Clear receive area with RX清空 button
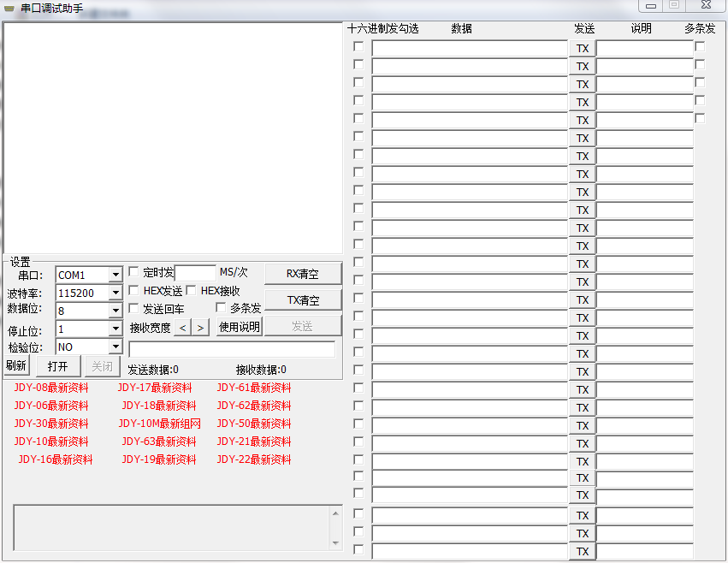This screenshot has height=563, width=728. pyautogui.click(x=303, y=274)
